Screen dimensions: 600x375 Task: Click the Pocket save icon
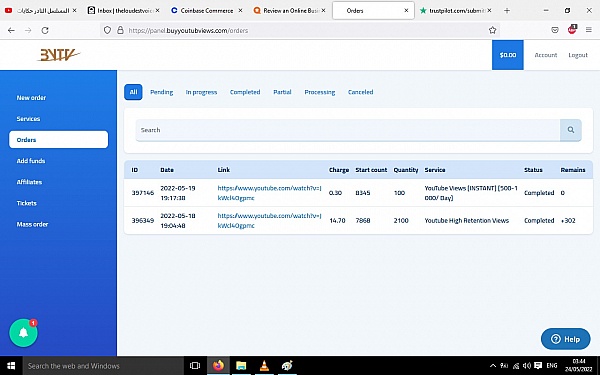pyautogui.click(x=555, y=30)
